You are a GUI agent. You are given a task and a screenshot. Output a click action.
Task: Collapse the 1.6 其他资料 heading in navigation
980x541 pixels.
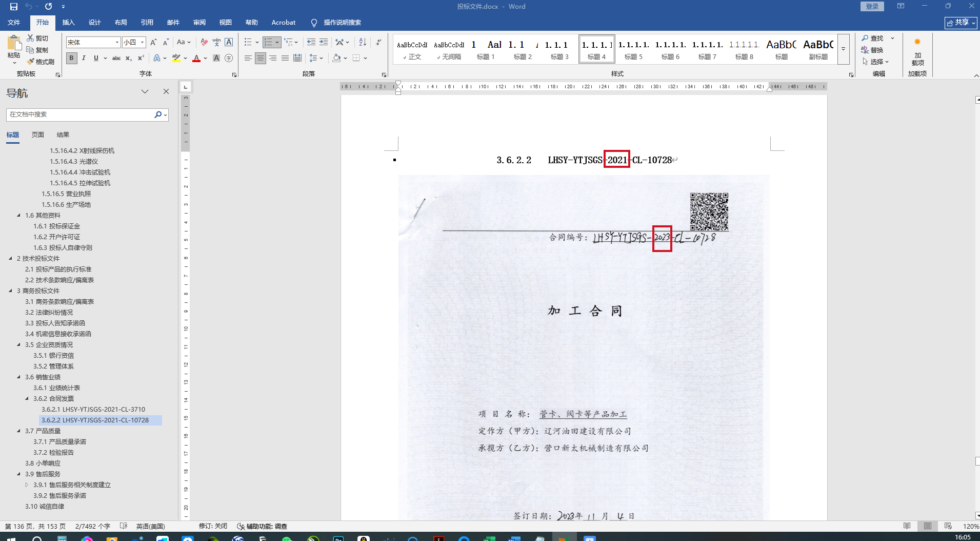[19, 216]
